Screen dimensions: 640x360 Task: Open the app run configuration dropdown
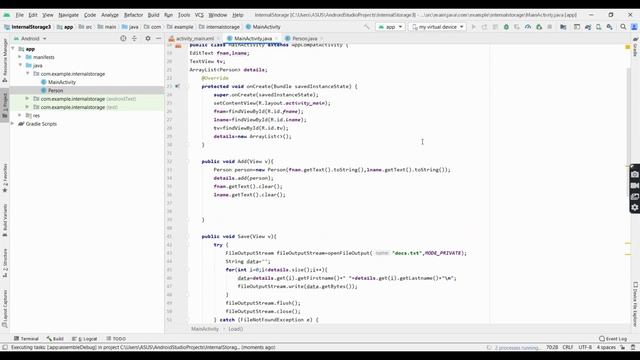coord(390,27)
